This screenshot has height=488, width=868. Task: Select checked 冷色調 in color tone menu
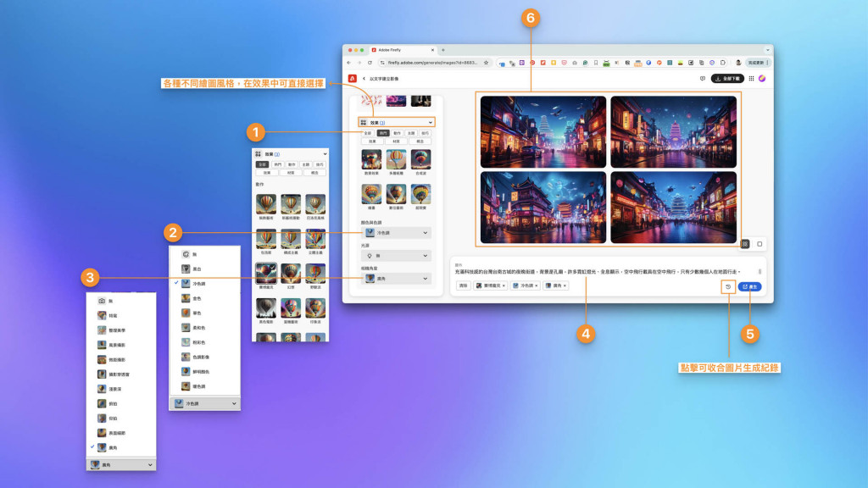point(204,283)
